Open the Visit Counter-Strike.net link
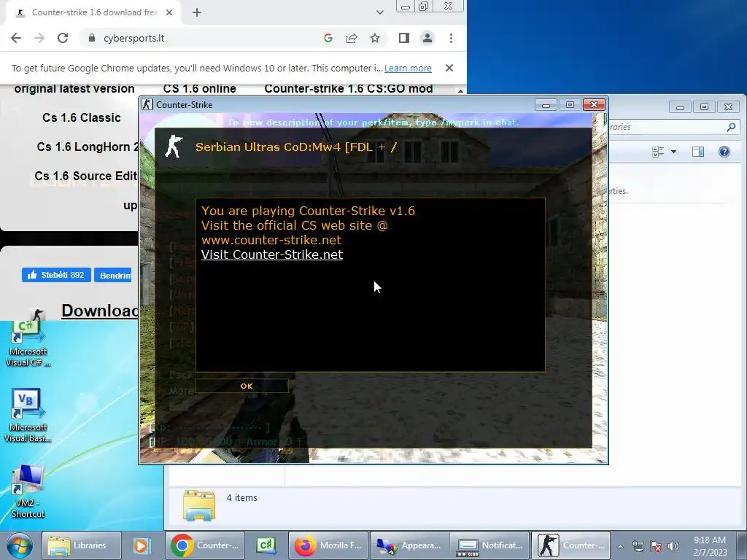This screenshot has height=560, width=747. (271, 254)
